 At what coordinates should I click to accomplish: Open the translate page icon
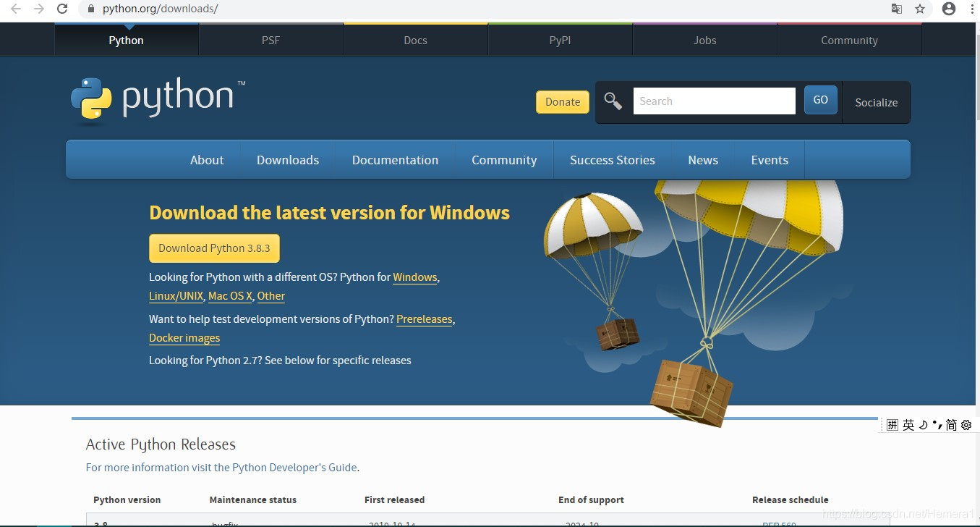pos(897,9)
